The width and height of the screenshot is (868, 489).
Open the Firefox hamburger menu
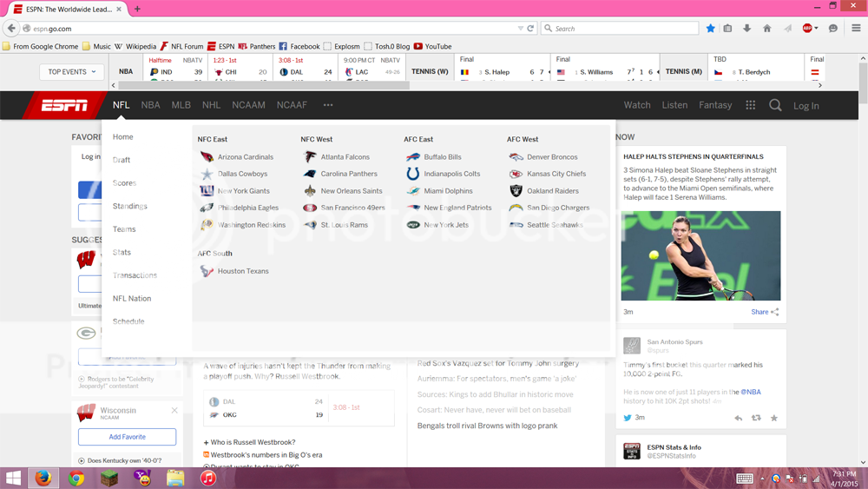(x=856, y=29)
